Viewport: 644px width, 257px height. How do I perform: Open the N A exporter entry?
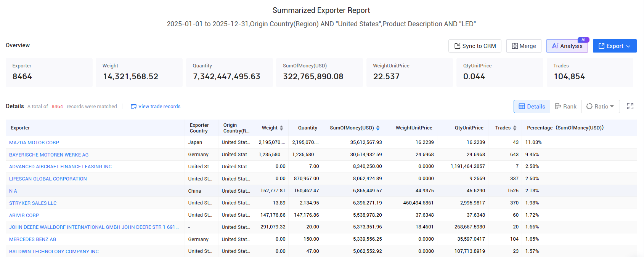(13, 191)
